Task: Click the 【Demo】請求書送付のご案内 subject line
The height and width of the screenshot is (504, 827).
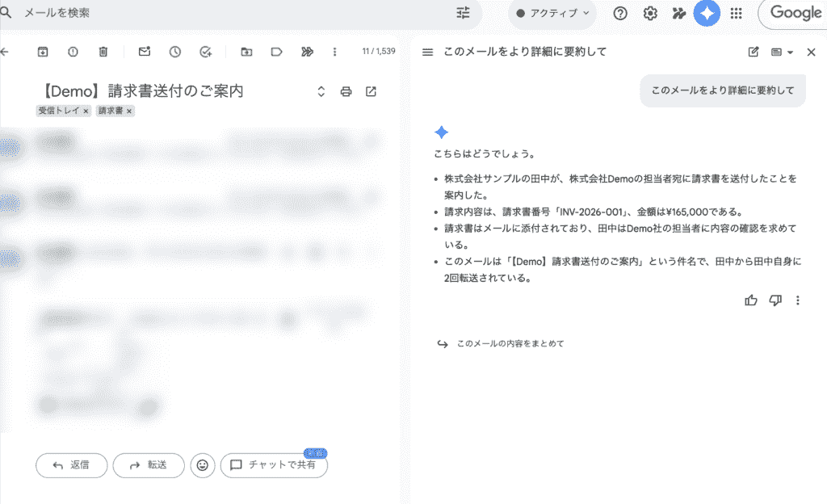Action: (141, 91)
